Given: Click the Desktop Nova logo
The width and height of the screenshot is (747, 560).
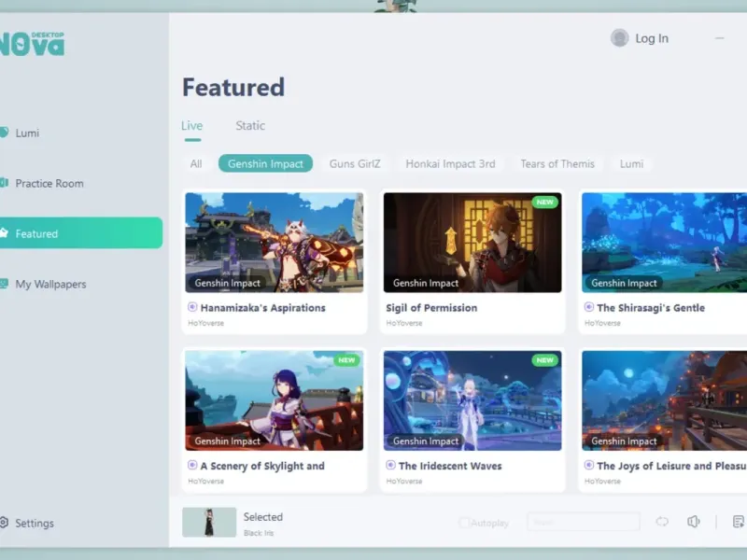Looking at the screenshot, I should pyautogui.click(x=32, y=44).
